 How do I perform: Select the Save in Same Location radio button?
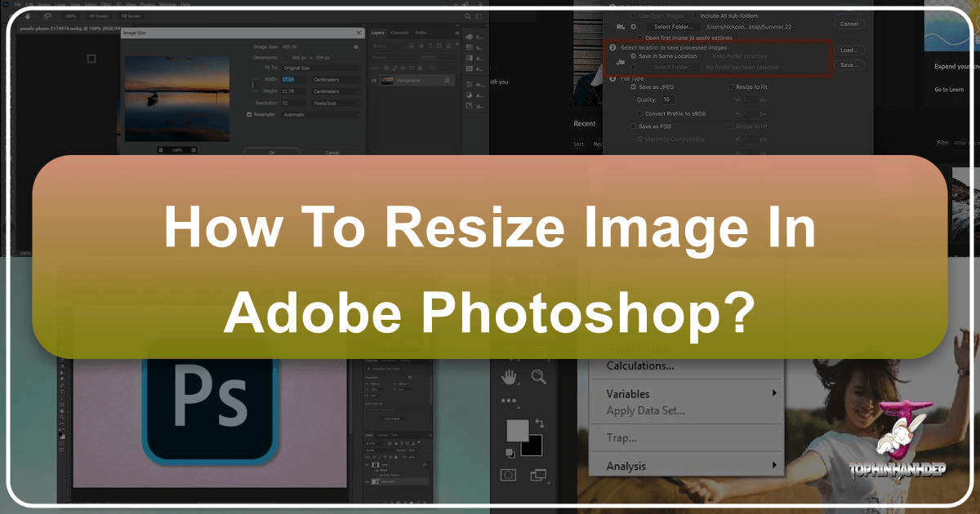coord(634,56)
